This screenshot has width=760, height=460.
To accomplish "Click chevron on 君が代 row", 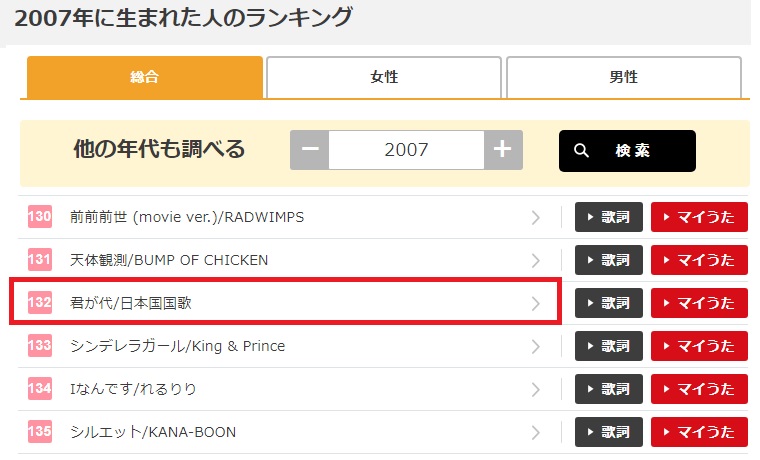I will coord(536,303).
